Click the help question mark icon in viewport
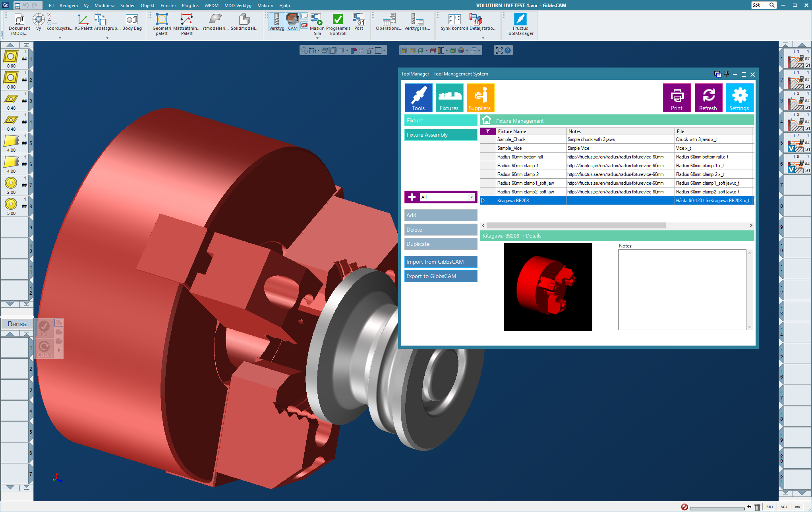The width and height of the screenshot is (812, 512). [508, 50]
